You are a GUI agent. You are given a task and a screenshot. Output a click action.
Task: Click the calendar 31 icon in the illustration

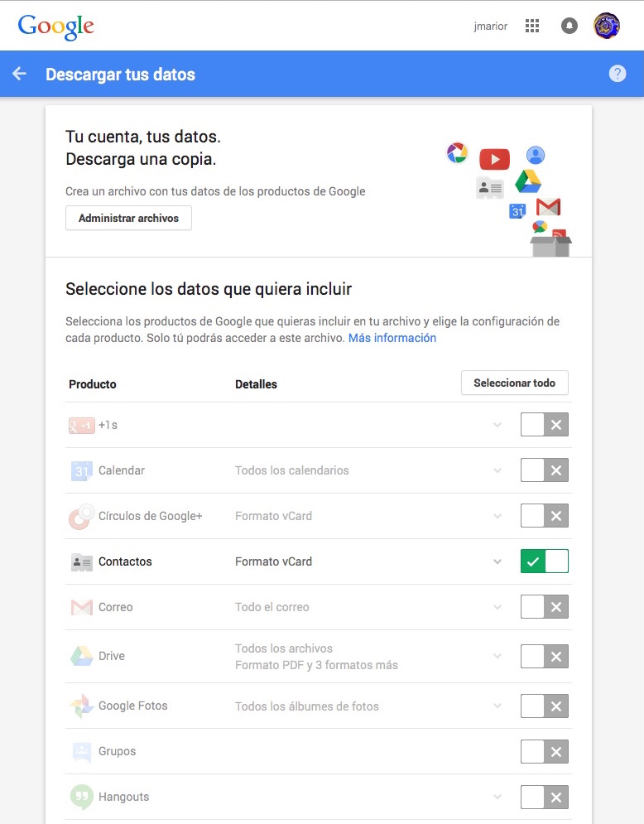(517, 211)
